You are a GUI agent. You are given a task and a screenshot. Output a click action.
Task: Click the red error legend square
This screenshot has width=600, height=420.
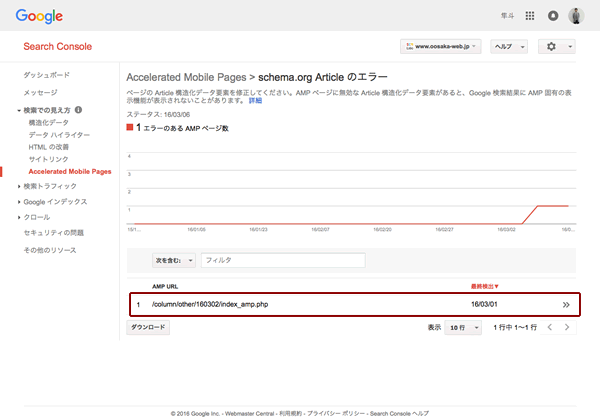130,127
